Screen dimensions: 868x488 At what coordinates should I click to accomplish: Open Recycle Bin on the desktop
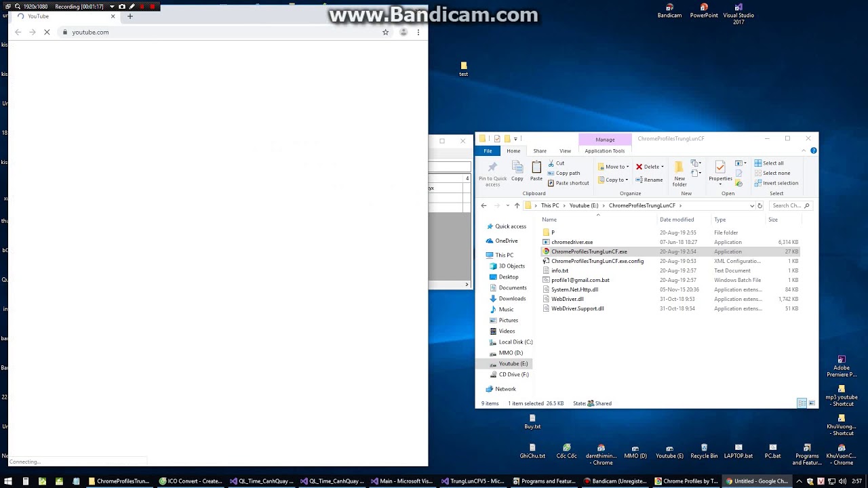(704, 451)
